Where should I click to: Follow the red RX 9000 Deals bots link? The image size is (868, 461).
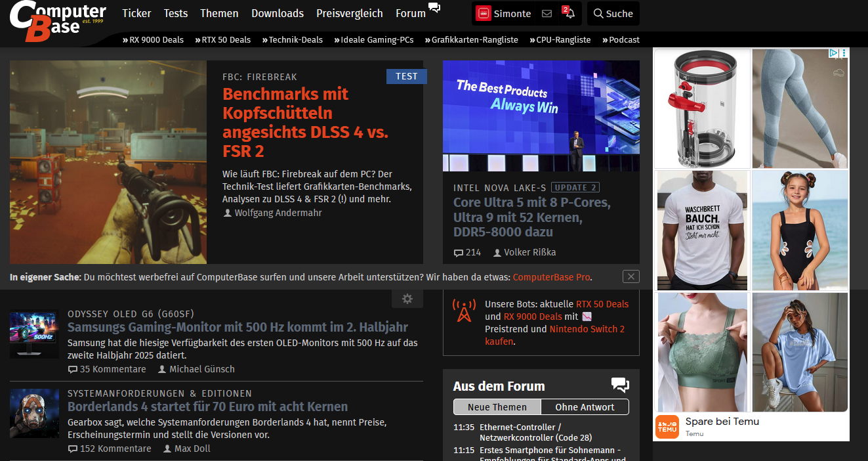tap(533, 317)
